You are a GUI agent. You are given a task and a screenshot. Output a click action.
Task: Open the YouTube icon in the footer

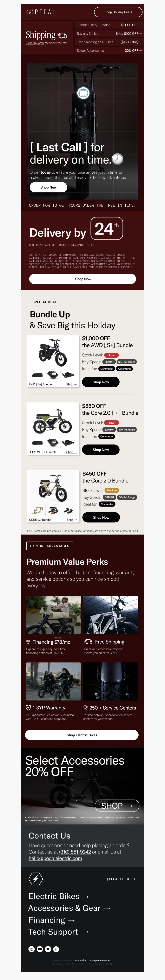[40, 949]
